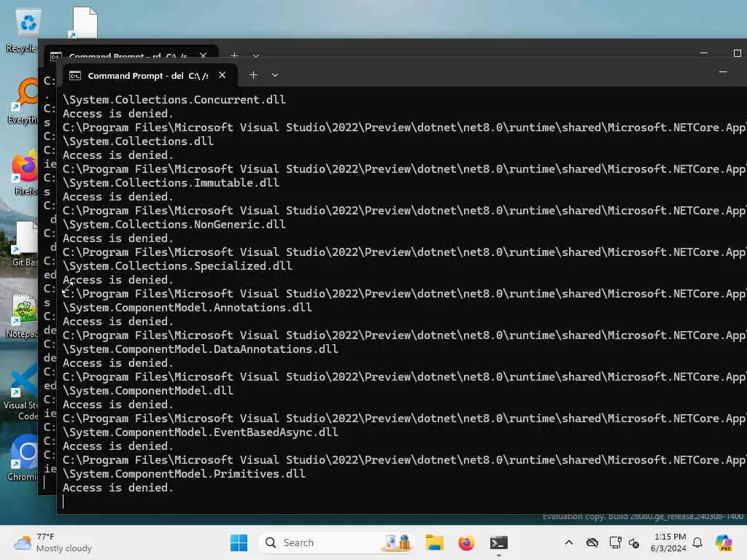This screenshot has width=747, height=560.
Task: Close the 'Command Prompt - rd' tab in back window
Action: point(204,55)
